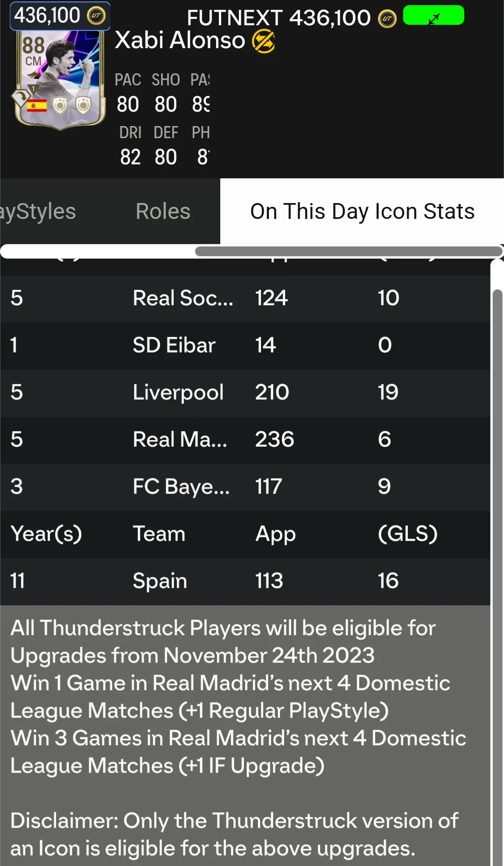Screen dimensions: 504x866
Task: Select the On This Day Icon Stats tab
Action: click(362, 211)
